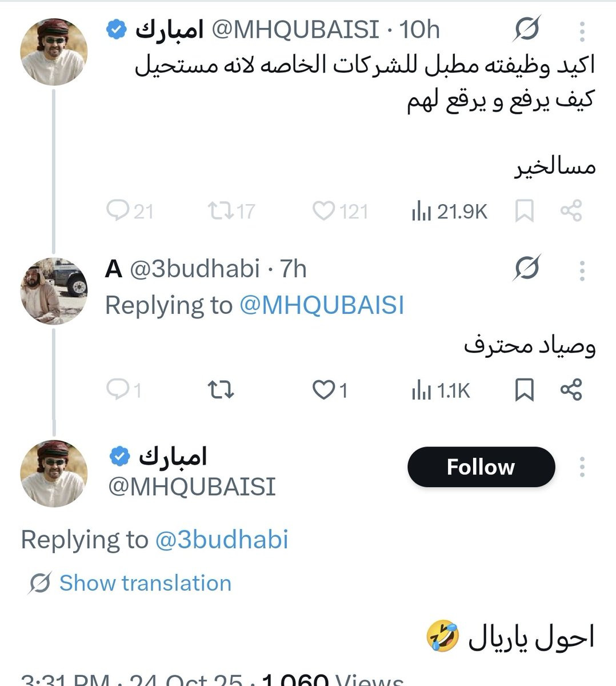Like @3budhabi's reply with 1 like
The width and height of the screenshot is (616, 686).
point(330,390)
